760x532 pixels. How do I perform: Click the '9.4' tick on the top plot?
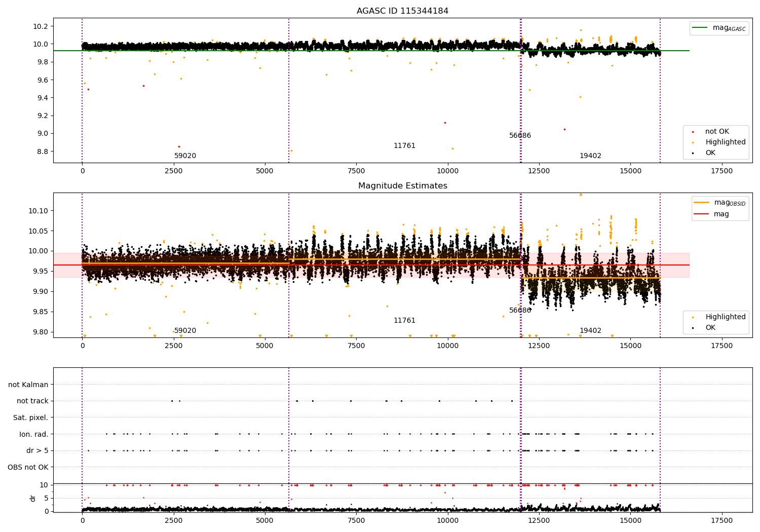pos(43,98)
